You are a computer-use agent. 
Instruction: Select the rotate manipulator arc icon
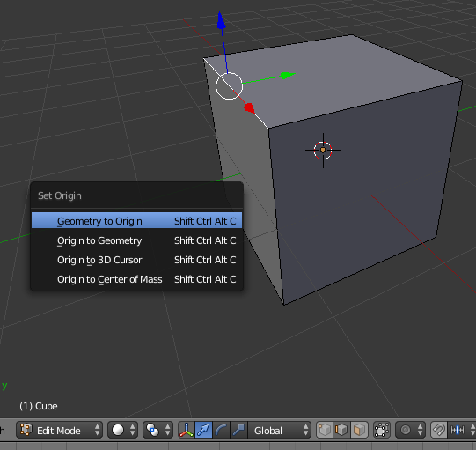tap(222, 430)
